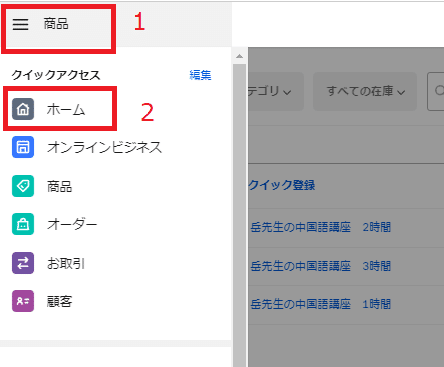The image size is (444, 367).
Task: Open the 顧客 menu entry
Action: point(59,301)
